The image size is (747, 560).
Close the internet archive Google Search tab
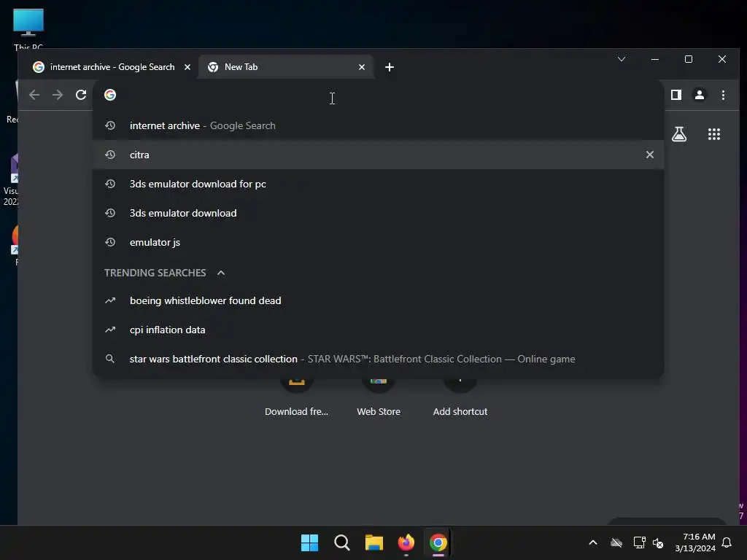click(x=187, y=67)
